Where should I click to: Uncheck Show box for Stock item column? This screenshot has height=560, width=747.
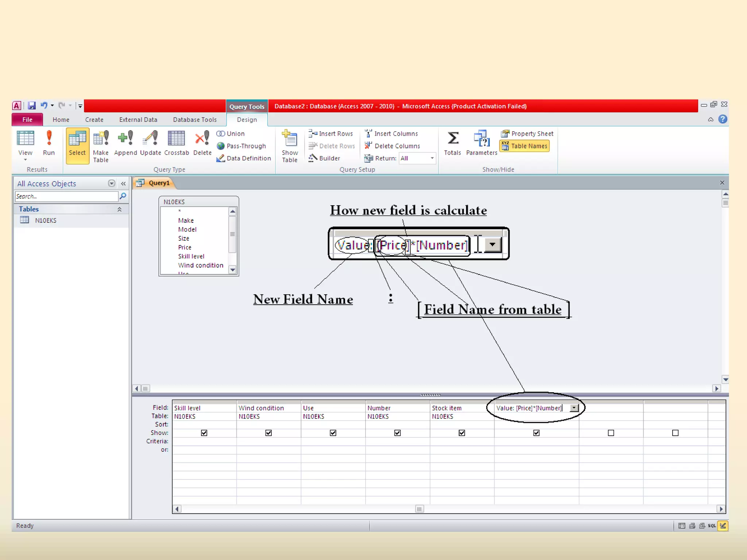tap(462, 433)
